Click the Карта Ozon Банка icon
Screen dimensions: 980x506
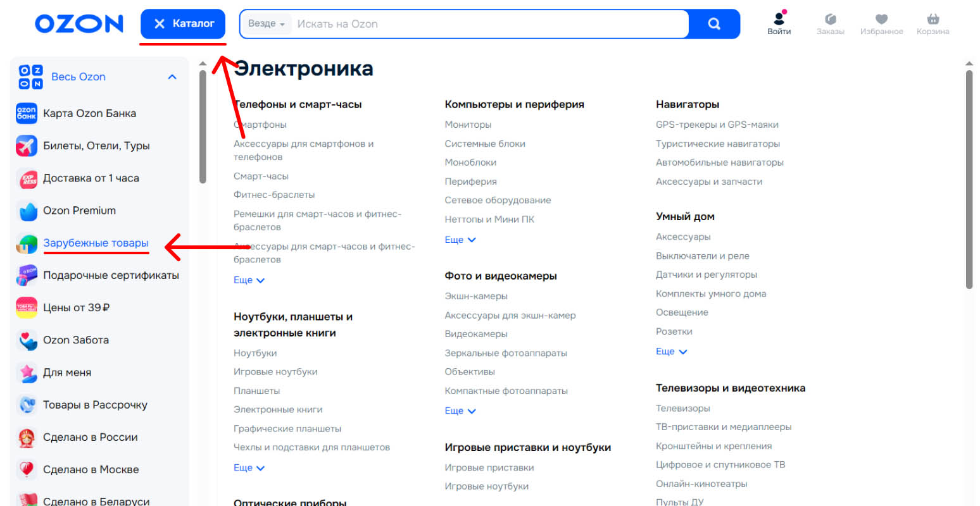[27, 114]
